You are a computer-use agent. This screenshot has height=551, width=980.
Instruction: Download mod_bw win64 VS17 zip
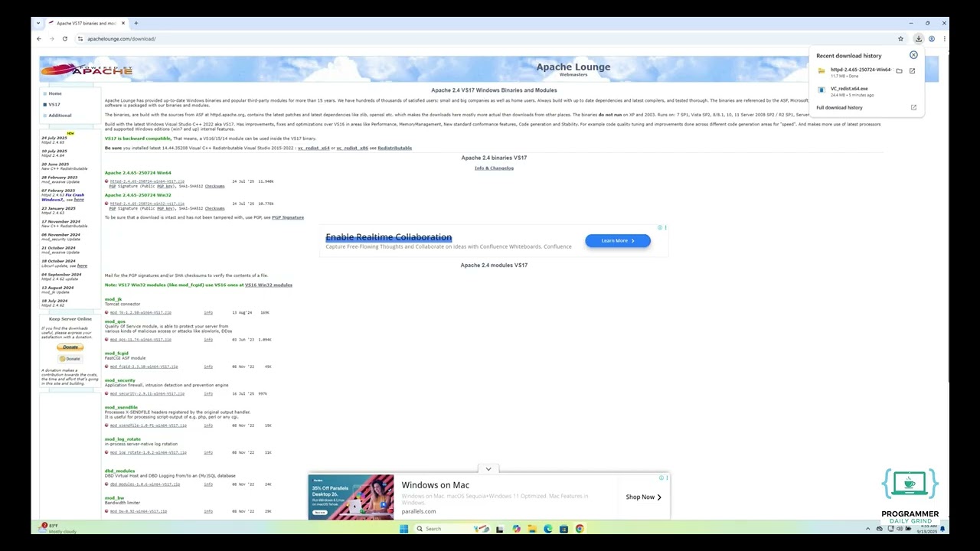138,511
